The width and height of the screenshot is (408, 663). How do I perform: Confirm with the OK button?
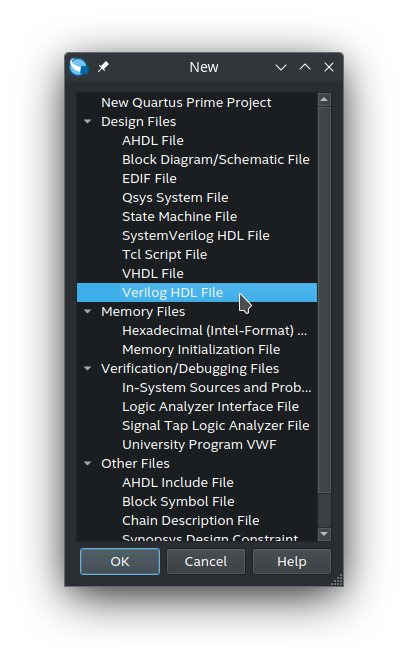pos(120,562)
